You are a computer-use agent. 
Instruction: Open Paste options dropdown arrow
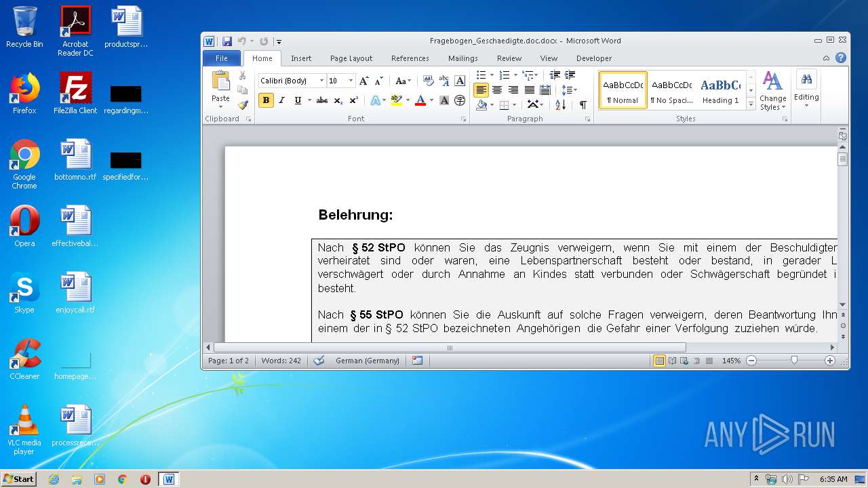pos(220,106)
